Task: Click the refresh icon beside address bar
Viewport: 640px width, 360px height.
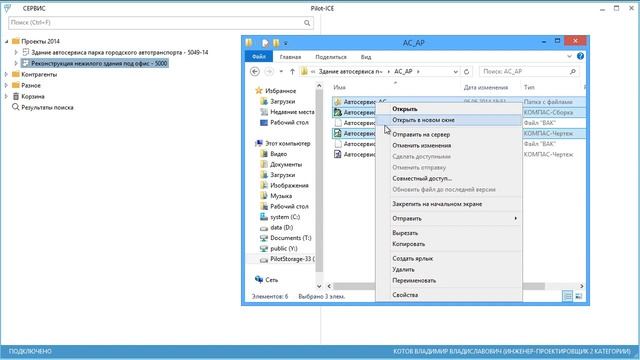Action: [x=467, y=71]
